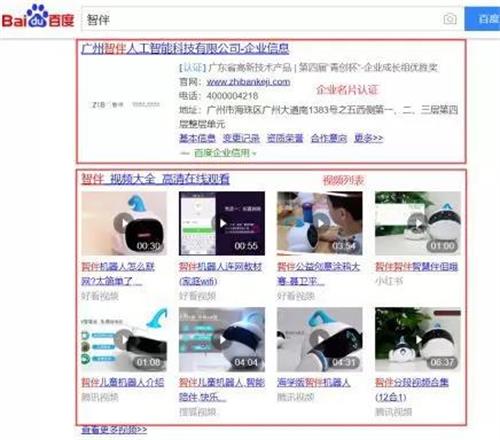Play the 01:08 children's robot intro video
The width and height of the screenshot is (500, 440).
pos(124,339)
